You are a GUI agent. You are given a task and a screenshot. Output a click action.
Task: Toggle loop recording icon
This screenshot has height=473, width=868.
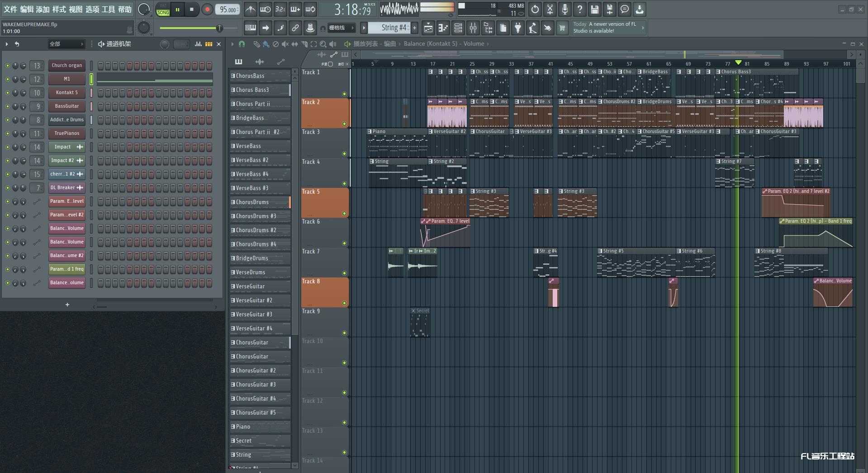pos(310,9)
